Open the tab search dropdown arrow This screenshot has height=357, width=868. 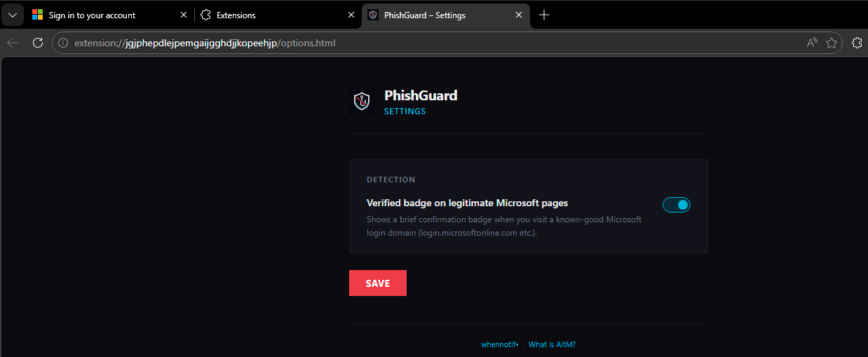tap(13, 15)
